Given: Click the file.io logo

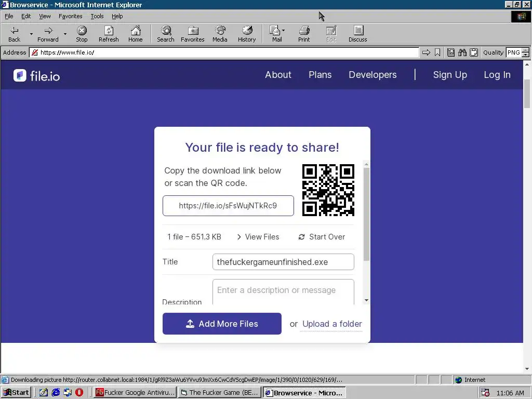Looking at the screenshot, I should point(37,76).
